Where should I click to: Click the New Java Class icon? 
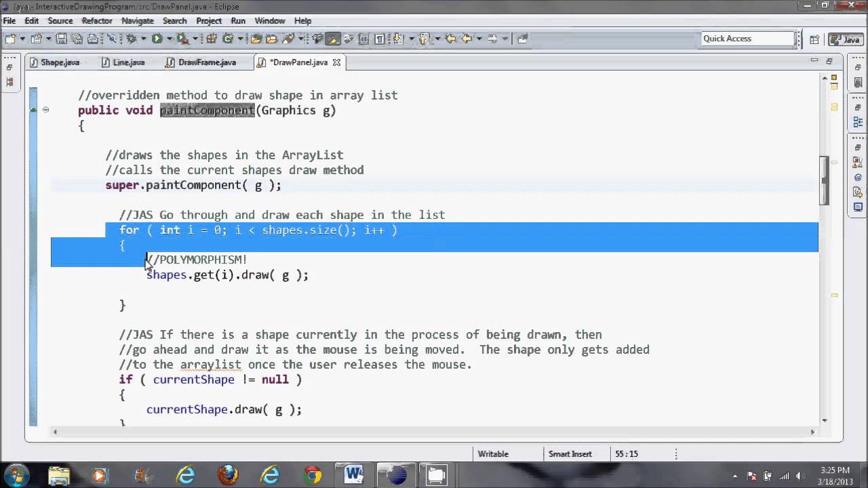point(228,39)
